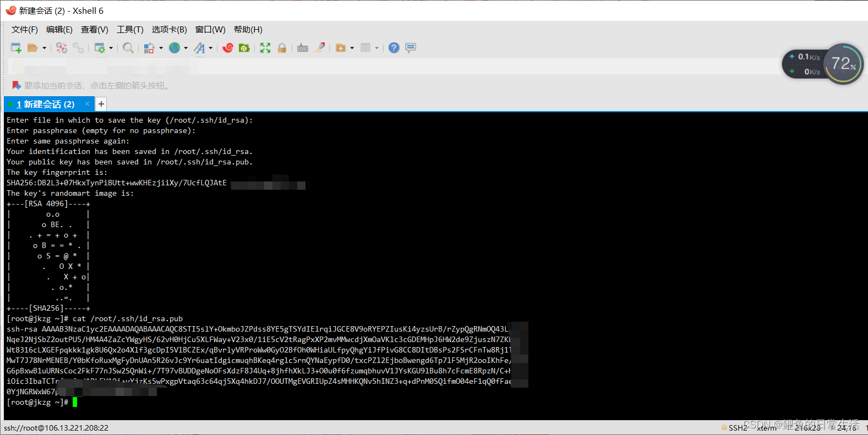
Task: Launch Xmanager with the red swirl icon
Action: [228, 48]
